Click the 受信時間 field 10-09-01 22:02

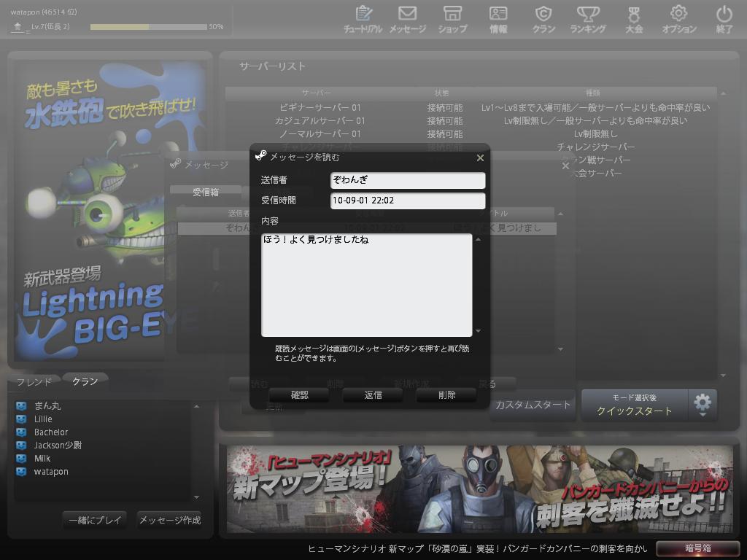pyautogui.click(x=408, y=201)
